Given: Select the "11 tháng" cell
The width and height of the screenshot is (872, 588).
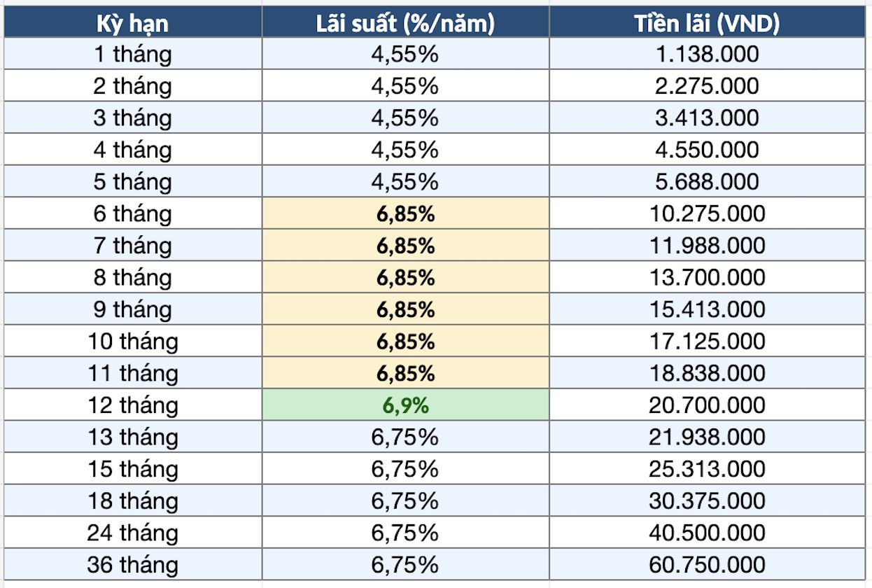Looking at the screenshot, I should 133,373.
